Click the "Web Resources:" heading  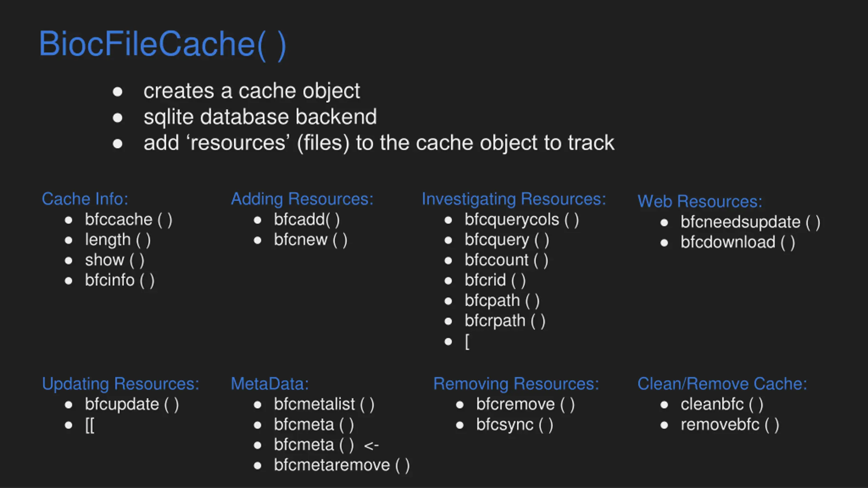pos(700,201)
